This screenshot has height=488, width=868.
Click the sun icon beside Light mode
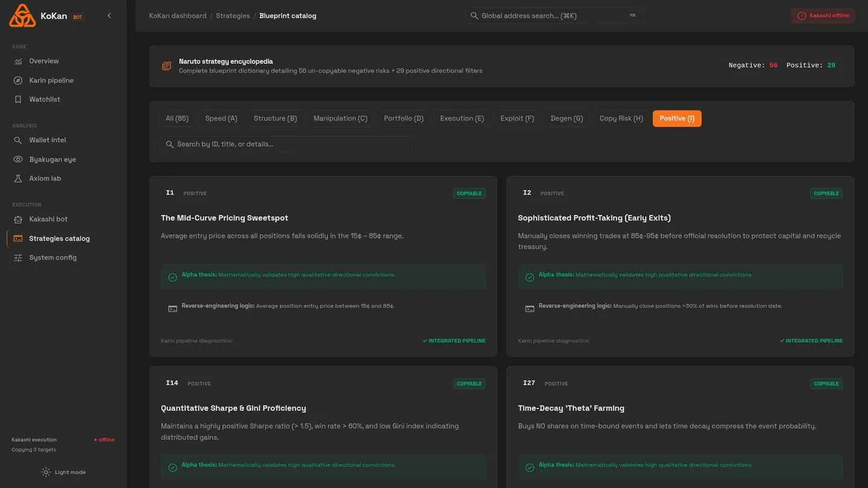coord(46,472)
